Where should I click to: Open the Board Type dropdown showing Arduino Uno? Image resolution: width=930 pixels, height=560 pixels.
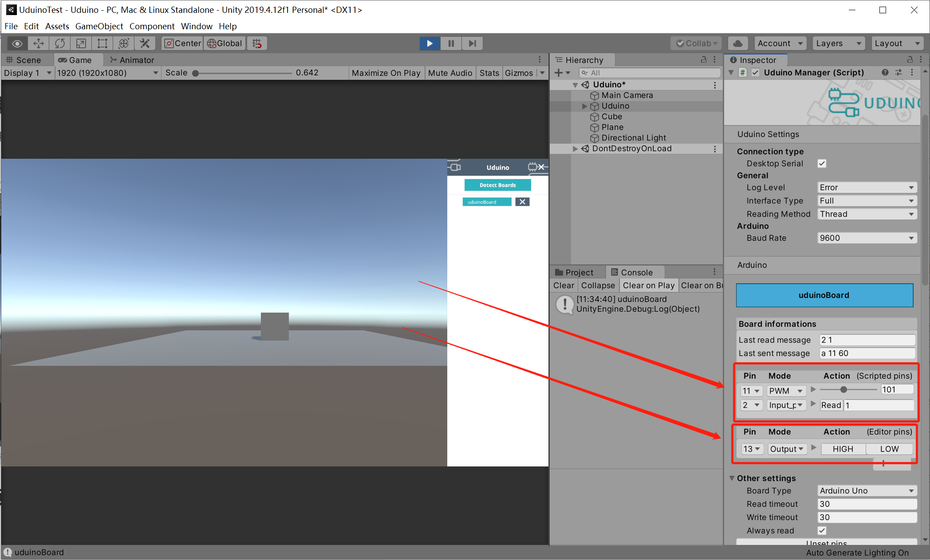867,490
